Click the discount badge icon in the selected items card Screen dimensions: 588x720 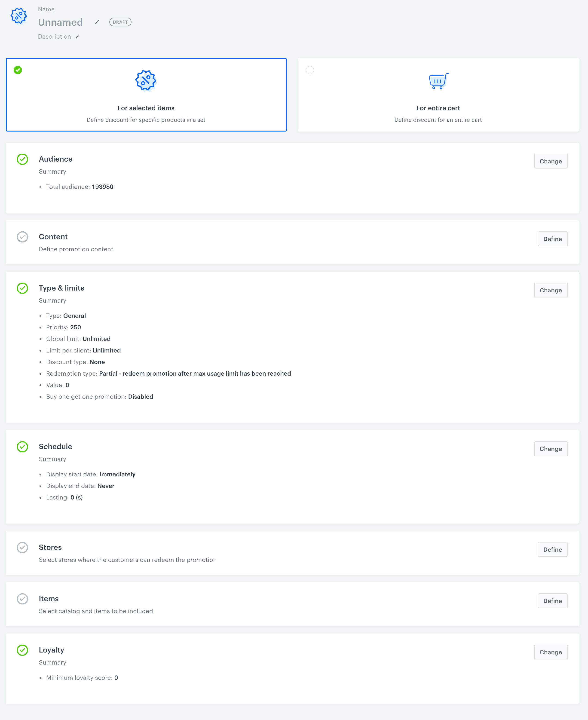pyautogui.click(x=146, y=81)
